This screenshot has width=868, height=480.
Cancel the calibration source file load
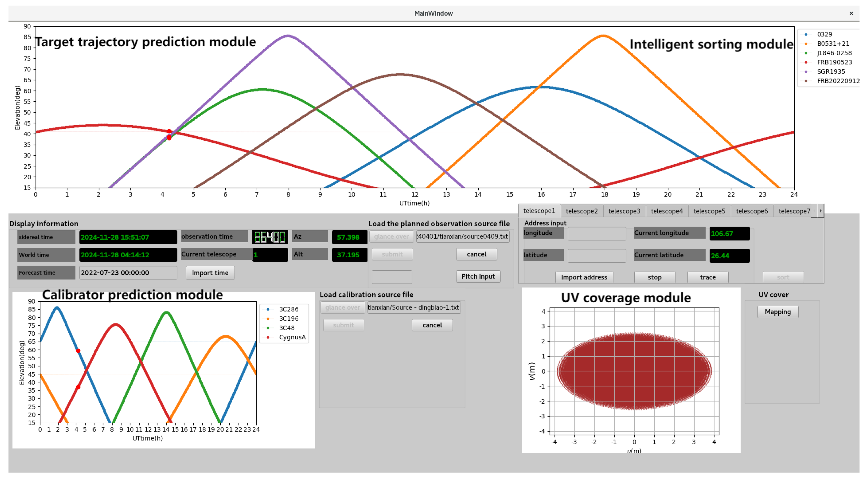click(x=432, y=325)
